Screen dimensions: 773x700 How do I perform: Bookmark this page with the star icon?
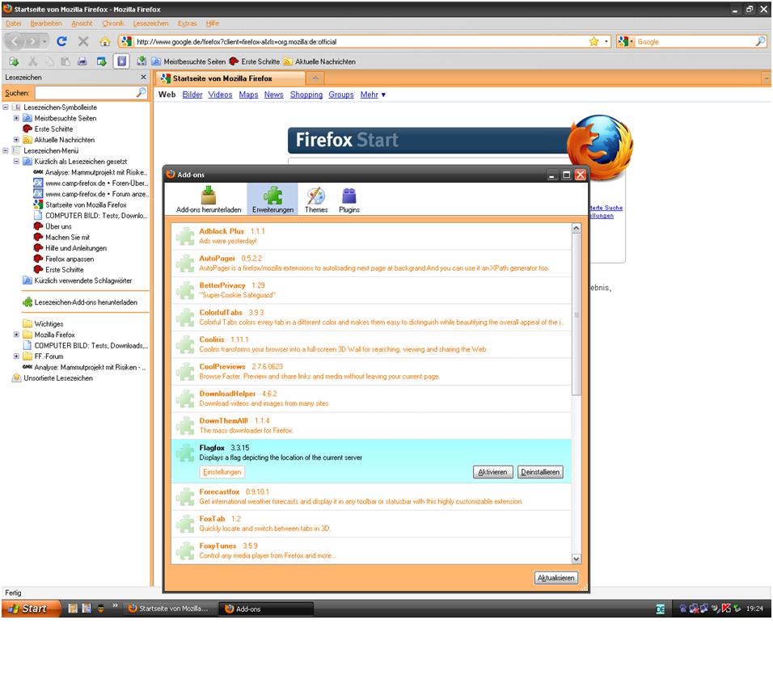[x=594, y=41]
